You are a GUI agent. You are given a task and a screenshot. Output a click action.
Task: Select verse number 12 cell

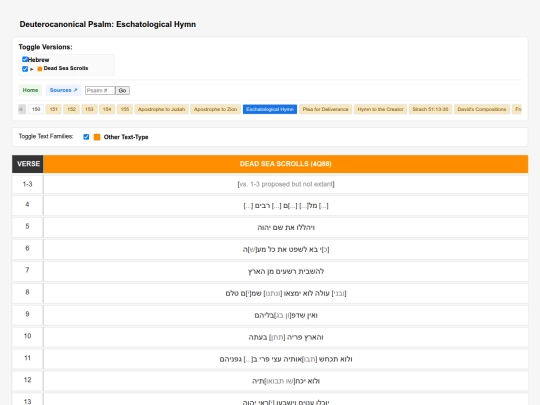point(28,380)
